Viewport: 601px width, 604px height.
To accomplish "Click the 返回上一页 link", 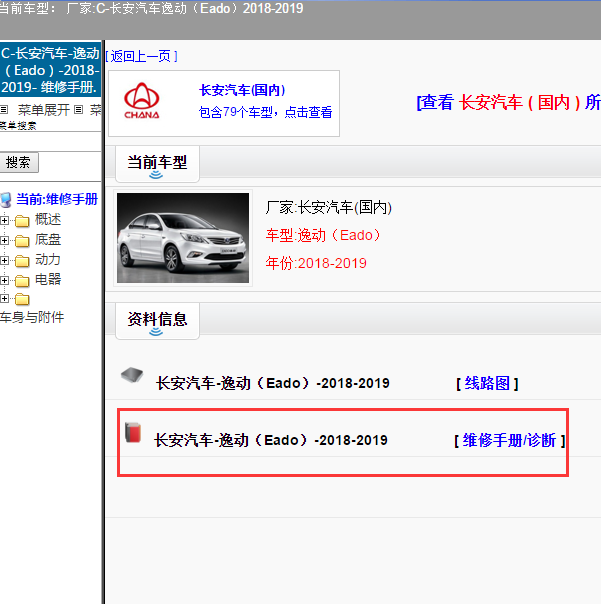I will (x=141, y=57).
